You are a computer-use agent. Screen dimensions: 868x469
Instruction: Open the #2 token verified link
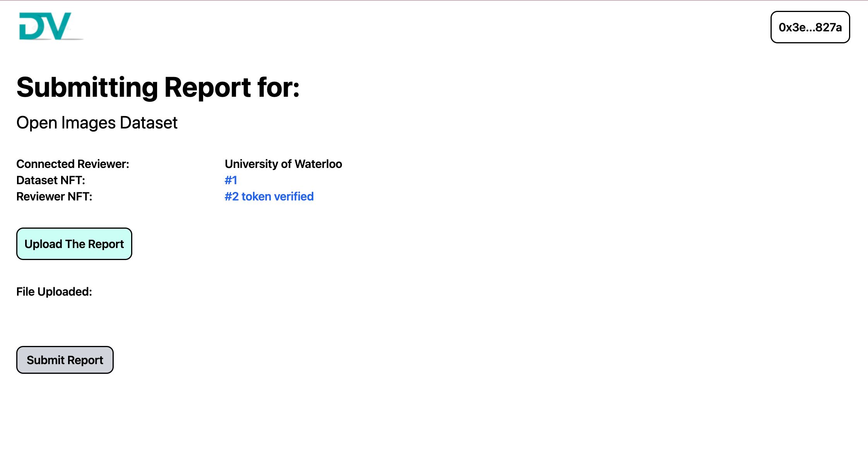269,196
